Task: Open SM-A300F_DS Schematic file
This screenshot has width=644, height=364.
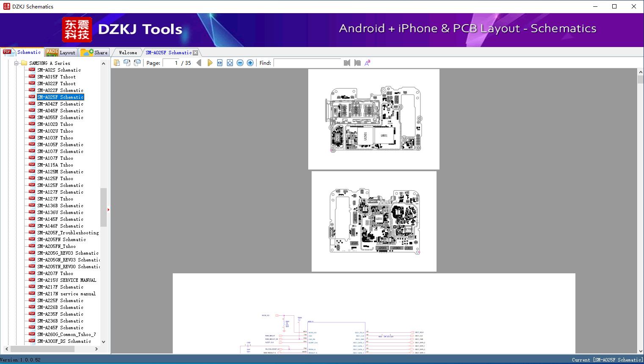Action: coord(64,341)
